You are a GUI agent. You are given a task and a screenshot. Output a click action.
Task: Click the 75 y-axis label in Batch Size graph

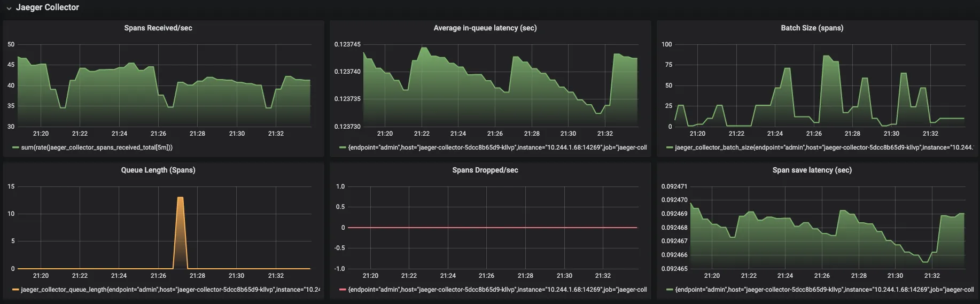(668, 65)
